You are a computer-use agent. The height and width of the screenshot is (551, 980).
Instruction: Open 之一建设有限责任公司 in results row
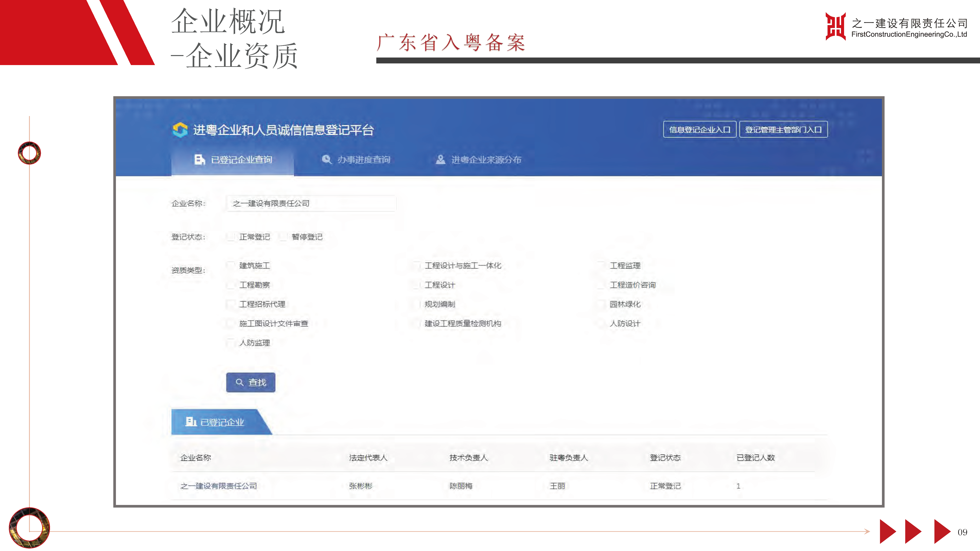coord(219,486)
